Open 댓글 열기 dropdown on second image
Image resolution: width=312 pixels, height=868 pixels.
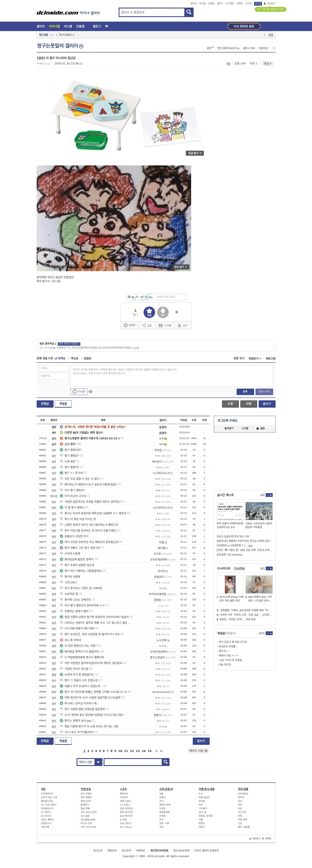pos(180,267)
